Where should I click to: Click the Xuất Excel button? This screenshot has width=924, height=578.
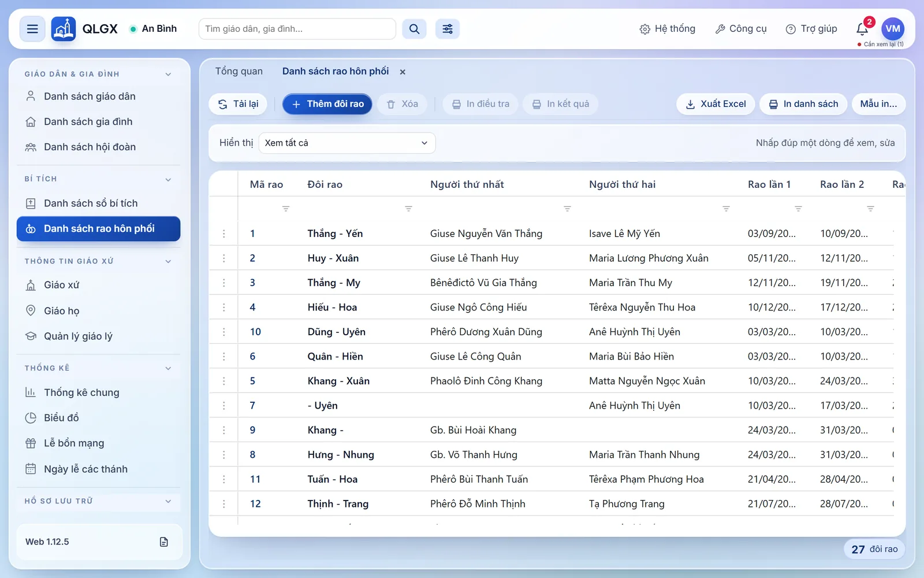[x=716, y=104]
